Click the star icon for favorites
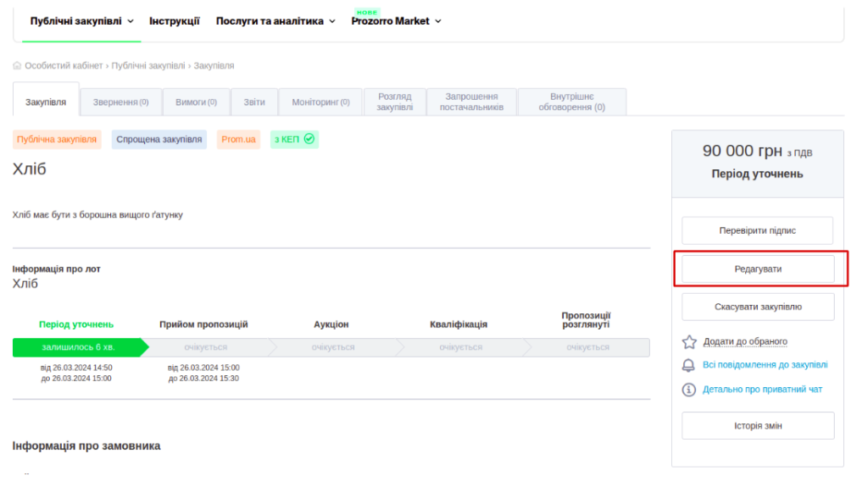This screenshot has width=868, height=487. pos(689,342)
